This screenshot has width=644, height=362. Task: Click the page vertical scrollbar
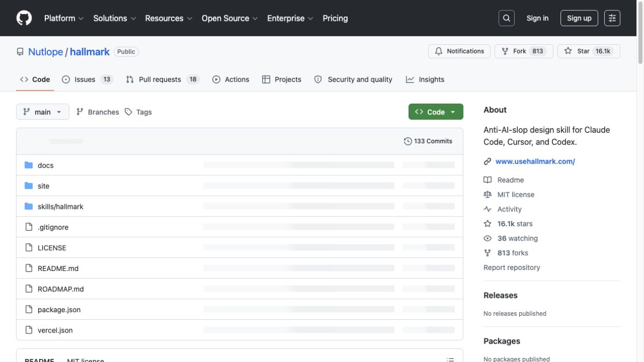[x=640, y=33]
